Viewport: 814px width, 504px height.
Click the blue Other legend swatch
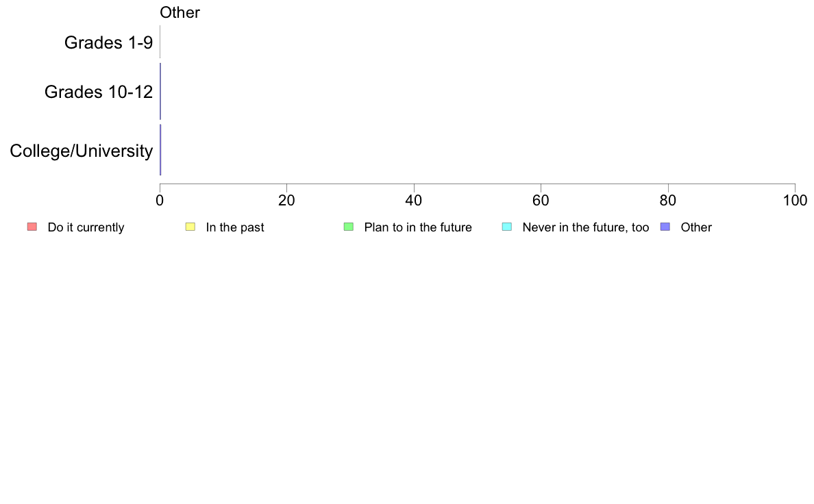(x=665, y=227)
